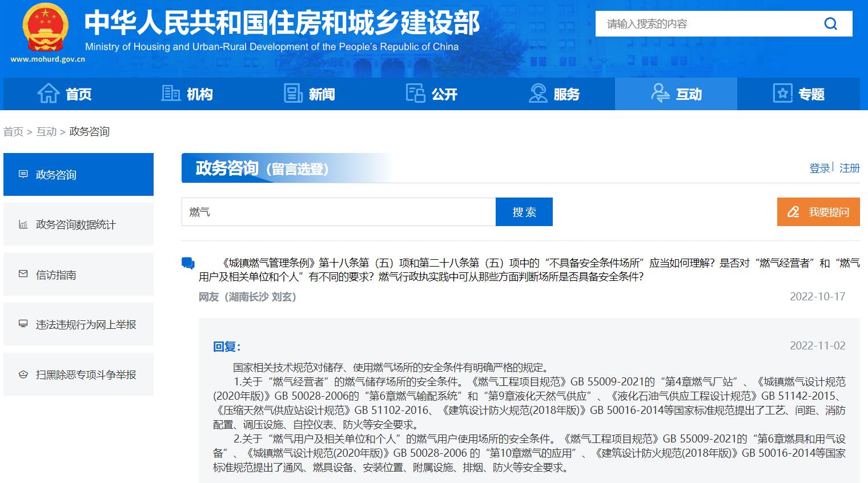
Task: Open the 首页 navigation tab
Action: click(x=65, y=94)
